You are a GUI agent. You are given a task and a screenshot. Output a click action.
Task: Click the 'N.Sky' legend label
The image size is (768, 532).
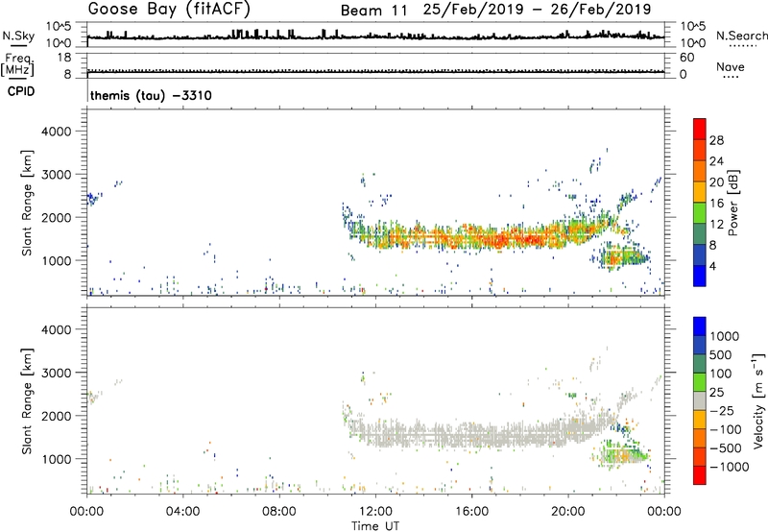click(x=18, y=36)
